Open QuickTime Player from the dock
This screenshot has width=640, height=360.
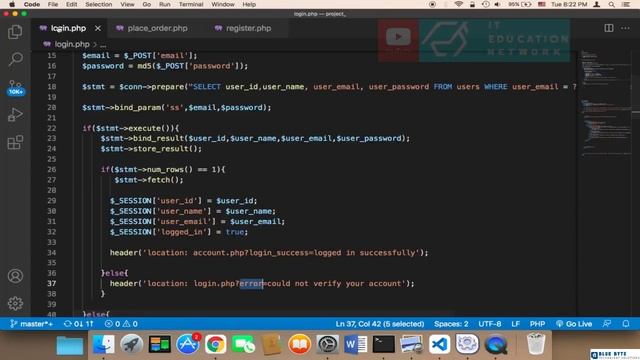pos(496,344)
